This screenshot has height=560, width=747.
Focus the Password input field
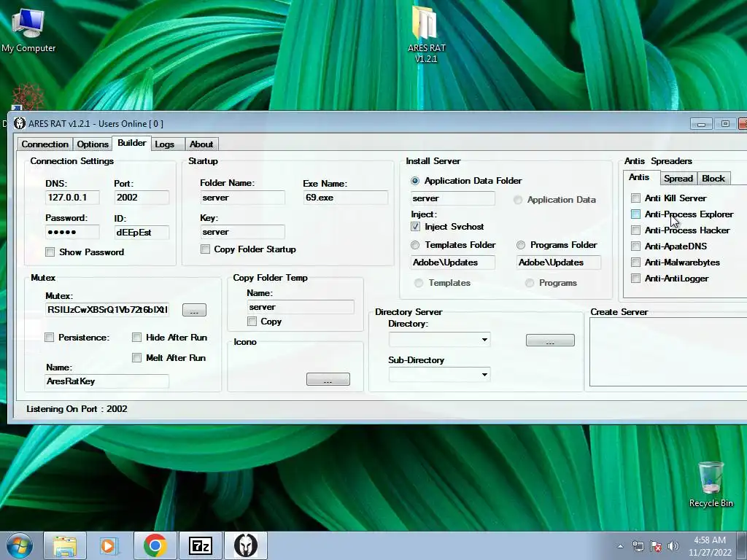[72, 232]
